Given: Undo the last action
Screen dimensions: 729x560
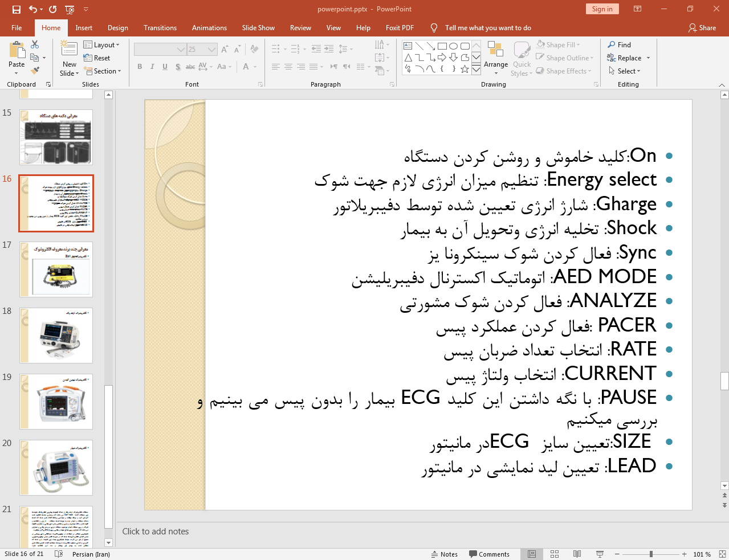Looking at the screenshot, I should coord(33,9).
